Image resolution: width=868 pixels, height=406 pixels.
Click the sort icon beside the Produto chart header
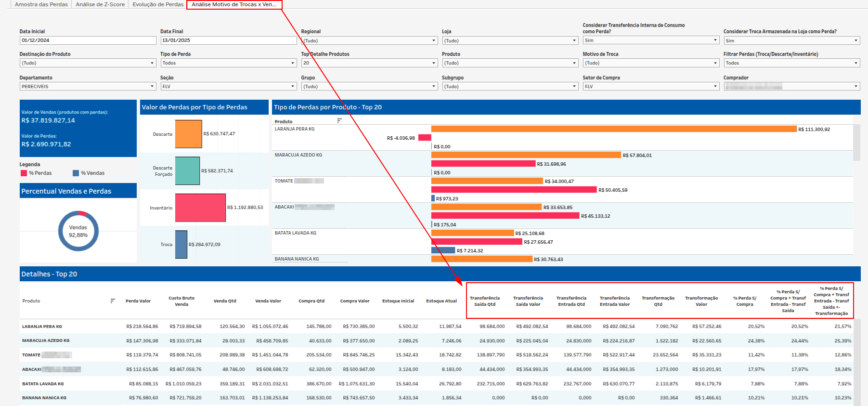point(339,120)
